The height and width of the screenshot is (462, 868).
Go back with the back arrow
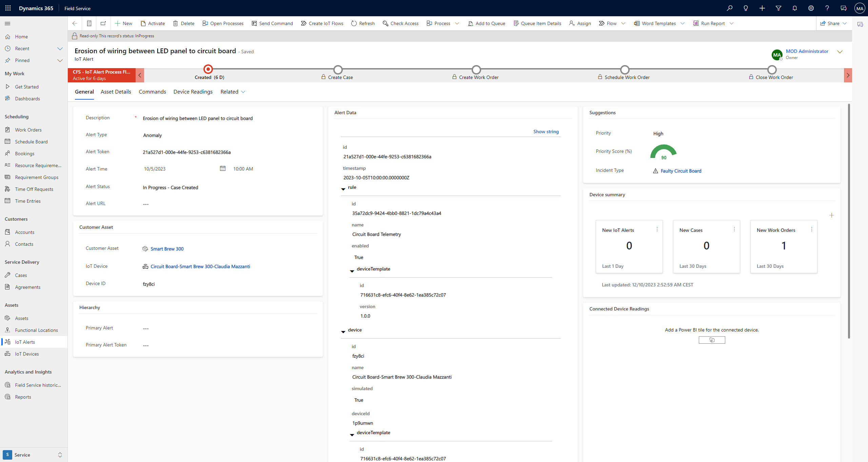[x=75, y=23]
